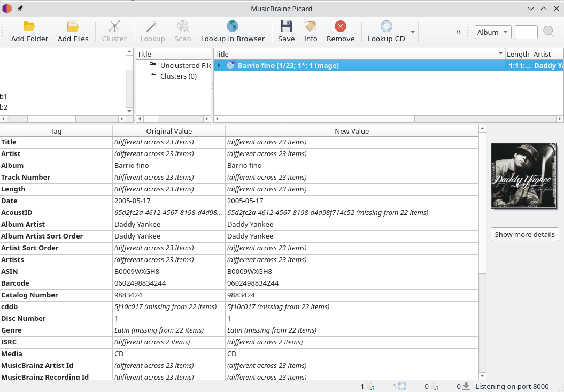Open the Album search type dropdown
Screen dimensions: 564x392
[492, 32]
